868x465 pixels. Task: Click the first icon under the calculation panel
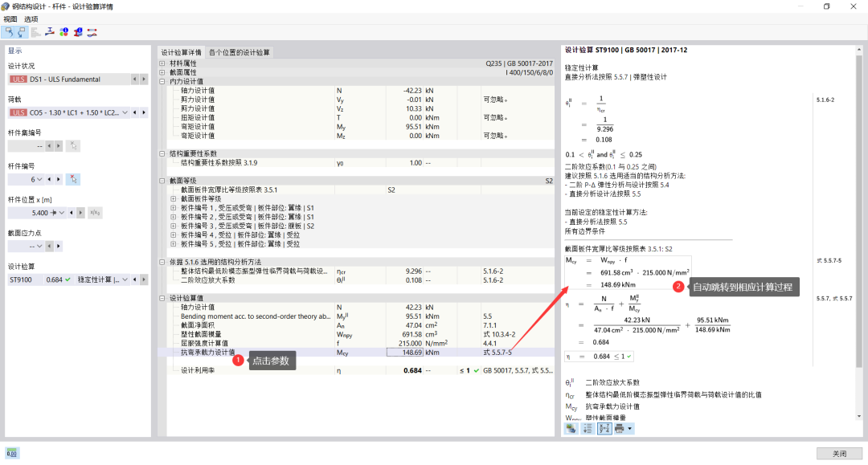coord(571,429)
